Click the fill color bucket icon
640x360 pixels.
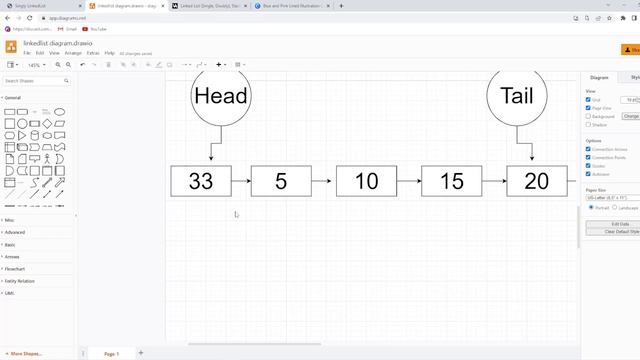coord(148,64)
